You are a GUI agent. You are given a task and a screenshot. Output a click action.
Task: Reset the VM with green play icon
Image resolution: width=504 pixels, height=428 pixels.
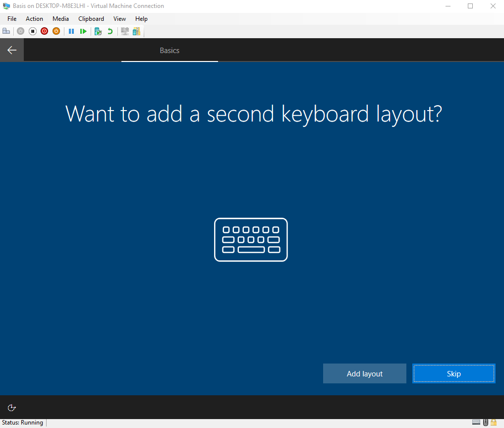coord(83,31)
